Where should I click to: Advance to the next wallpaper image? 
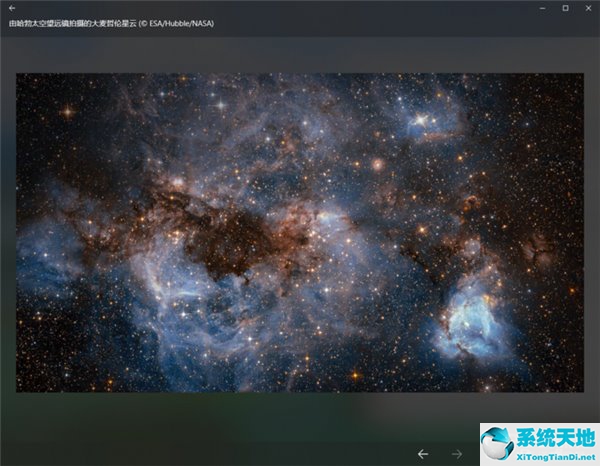tap(457, 454)
